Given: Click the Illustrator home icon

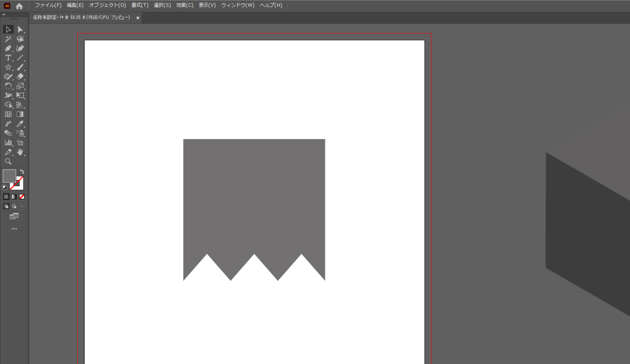Looking at the screenshot, I should (19, 6).
